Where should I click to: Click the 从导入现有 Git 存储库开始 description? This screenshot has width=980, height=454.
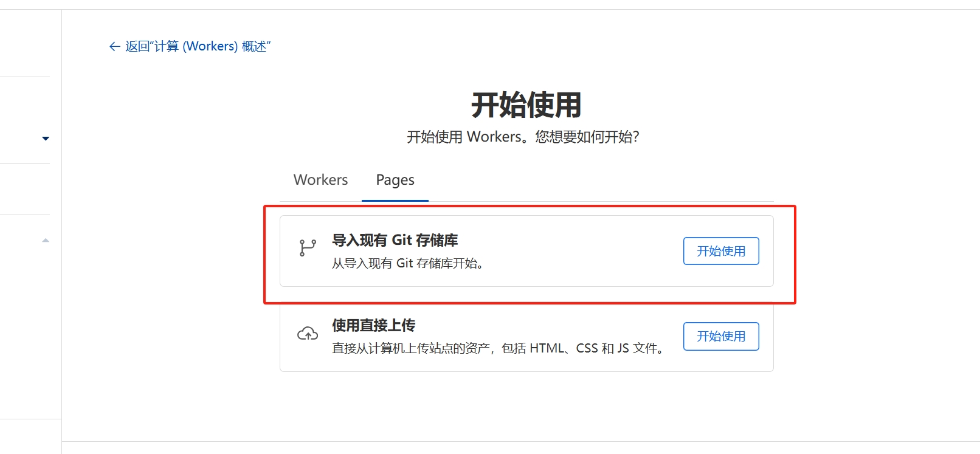[x=408, y=263]
